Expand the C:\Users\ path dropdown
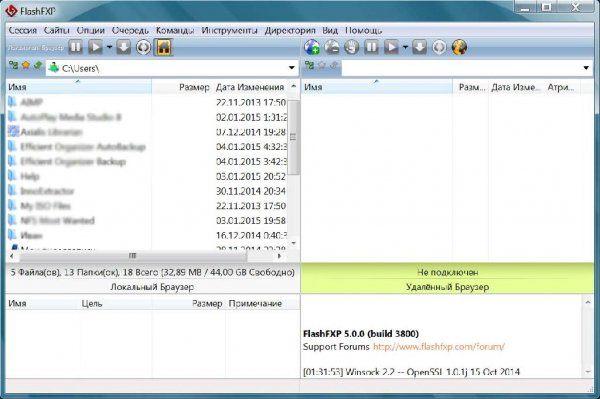The width and height of the screenshot is (600, 399). tap(292, 68)
